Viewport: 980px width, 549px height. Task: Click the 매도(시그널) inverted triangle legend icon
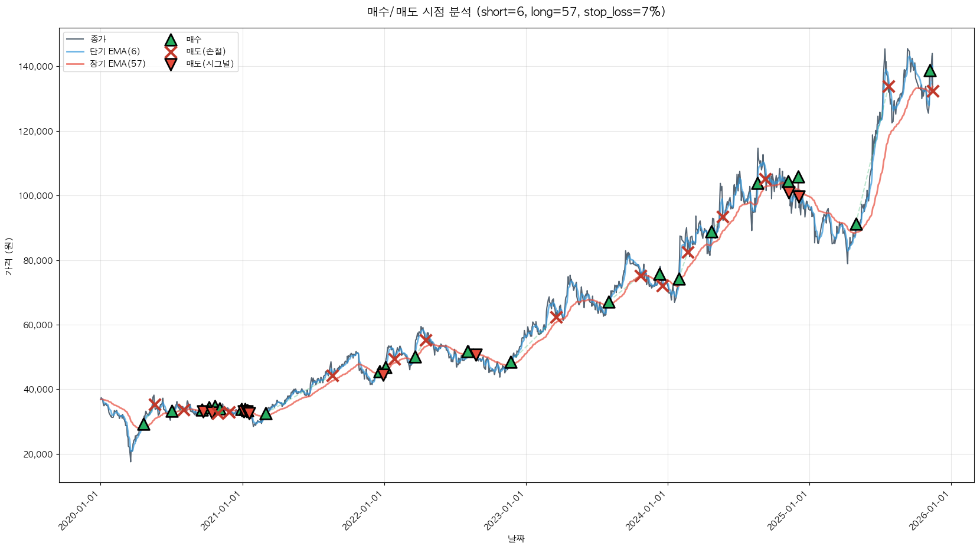(x=171, y=64)
